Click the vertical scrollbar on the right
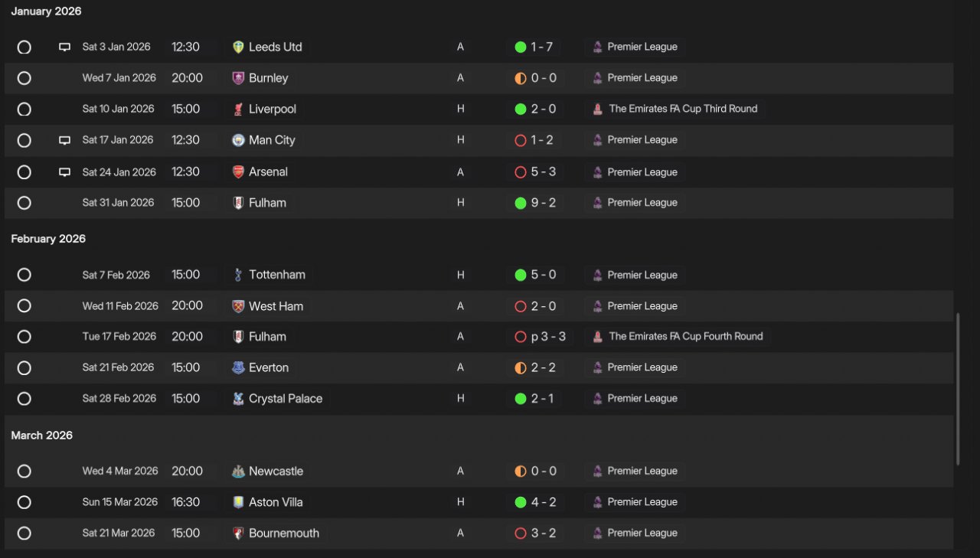The height and width of the screenshot is (558, 980). (x=957, y=388)
